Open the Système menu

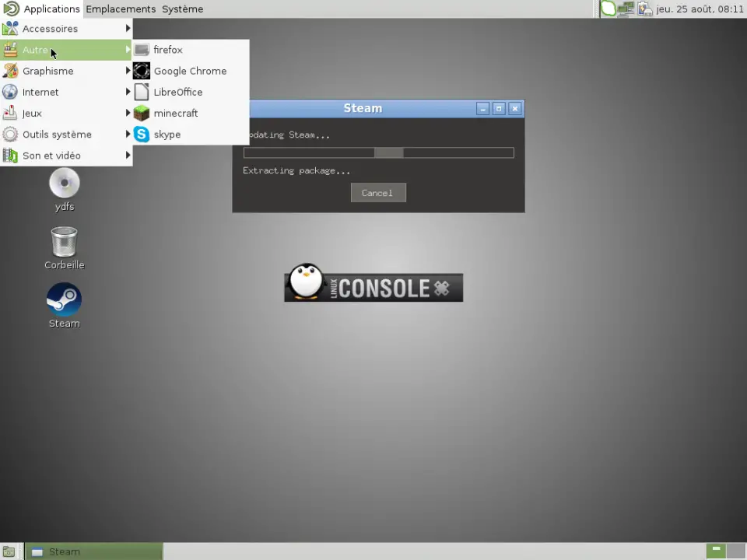tap(182, 9)
